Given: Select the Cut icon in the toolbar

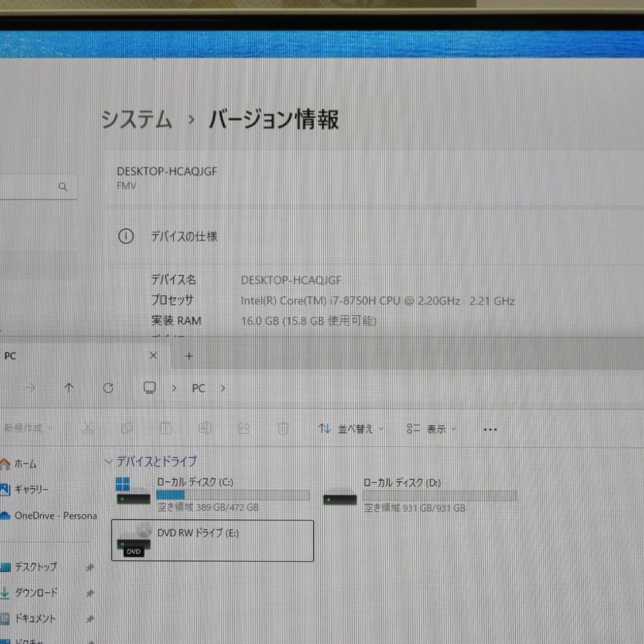Looking at the screenshot, I should [x=88, y=428].
